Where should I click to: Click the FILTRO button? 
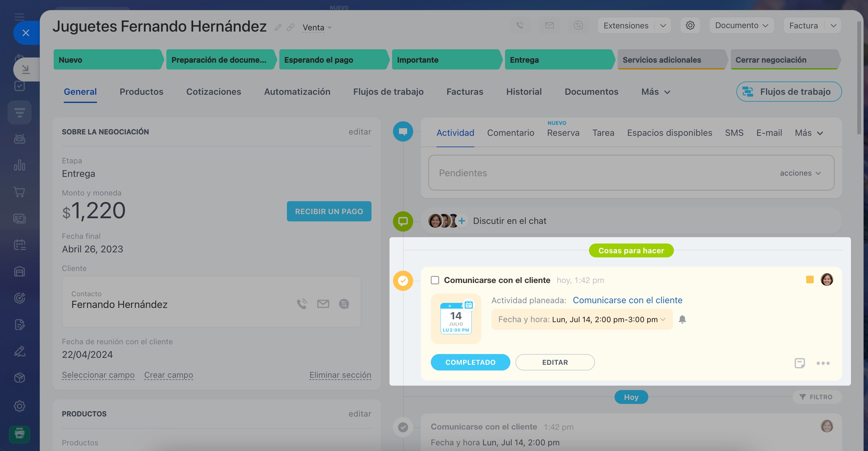click(817, 397)
